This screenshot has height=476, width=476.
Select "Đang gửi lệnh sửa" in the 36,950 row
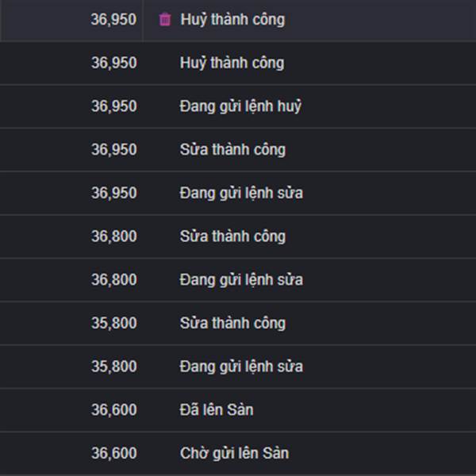241,193
